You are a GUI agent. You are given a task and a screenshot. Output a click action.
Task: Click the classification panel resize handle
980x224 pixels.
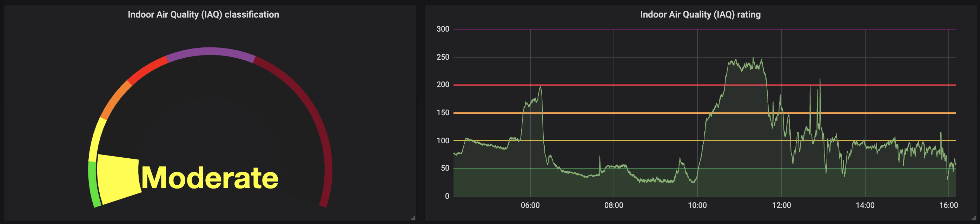(x=413, y=218)
